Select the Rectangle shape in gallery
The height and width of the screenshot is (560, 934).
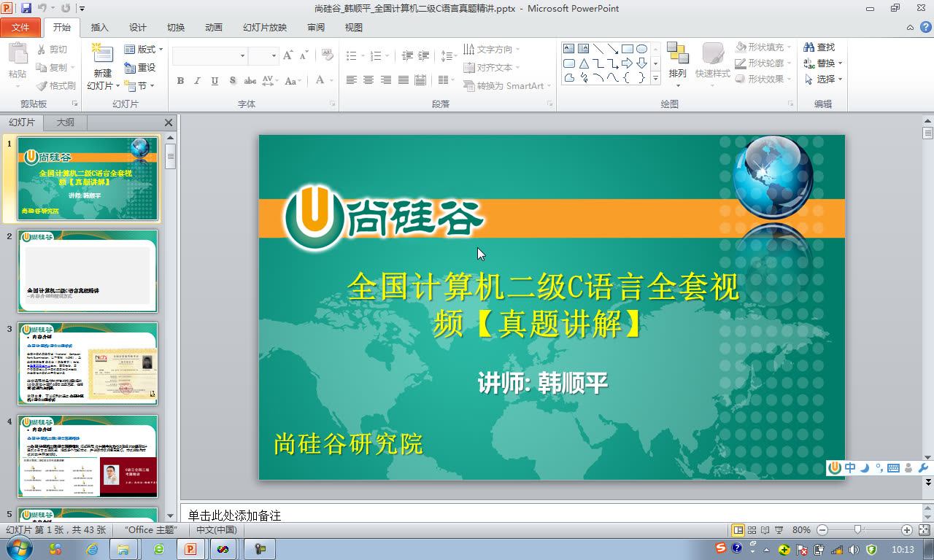tap(627, 49)
